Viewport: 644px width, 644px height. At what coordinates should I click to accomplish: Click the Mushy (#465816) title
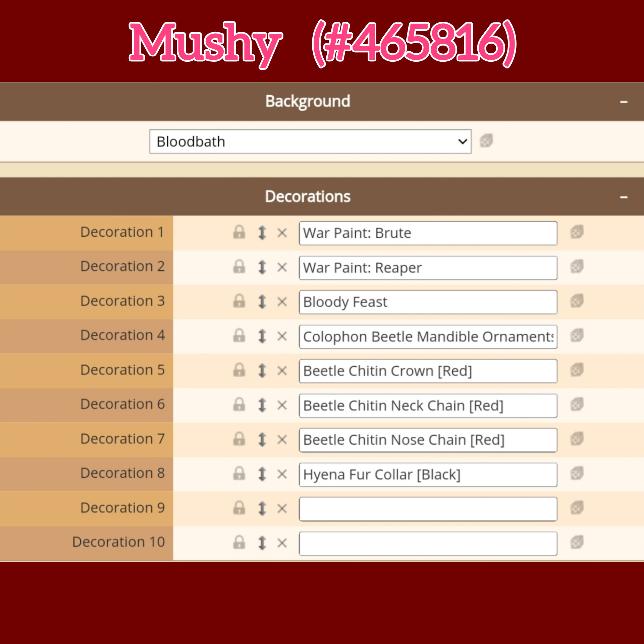point(322,43)
